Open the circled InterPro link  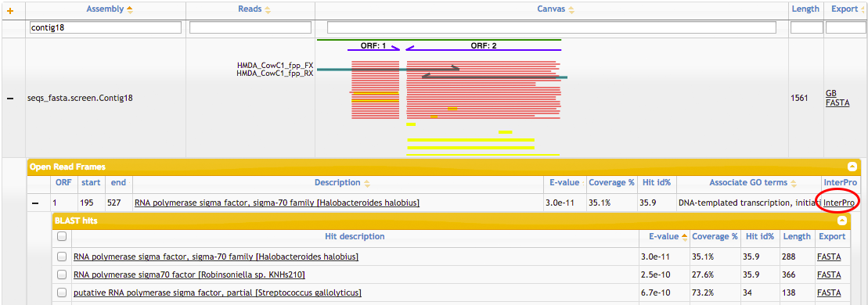coord(840,203)
